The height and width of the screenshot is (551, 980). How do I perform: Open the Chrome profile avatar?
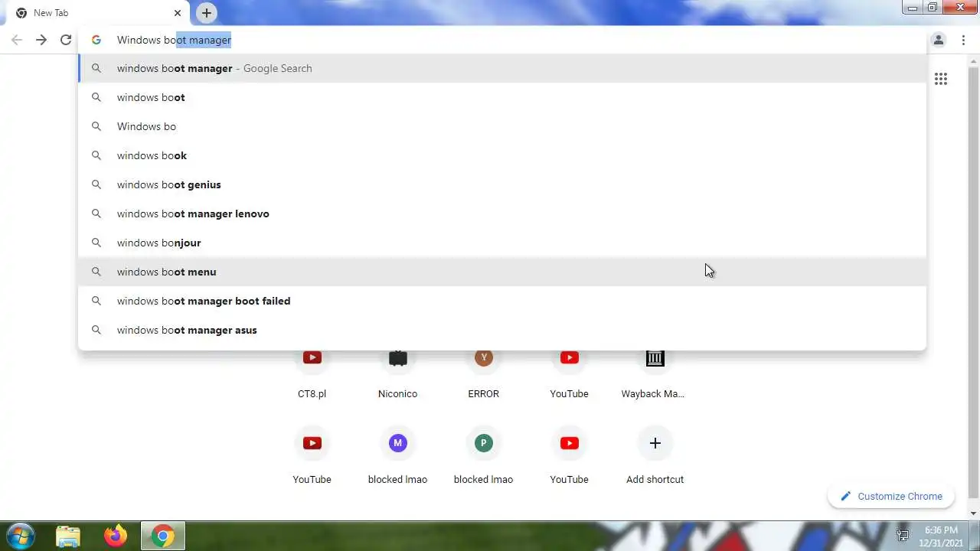(938, 40)
